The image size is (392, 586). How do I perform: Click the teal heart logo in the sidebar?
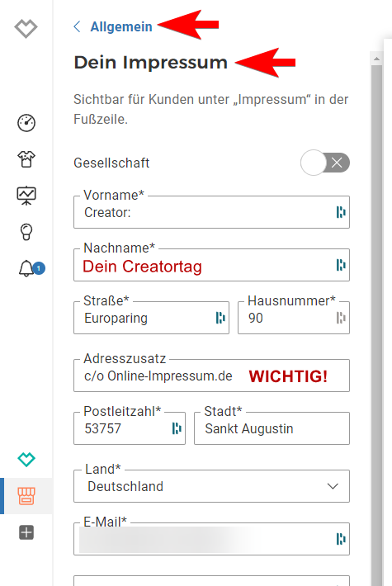click(x=26, y=459)
